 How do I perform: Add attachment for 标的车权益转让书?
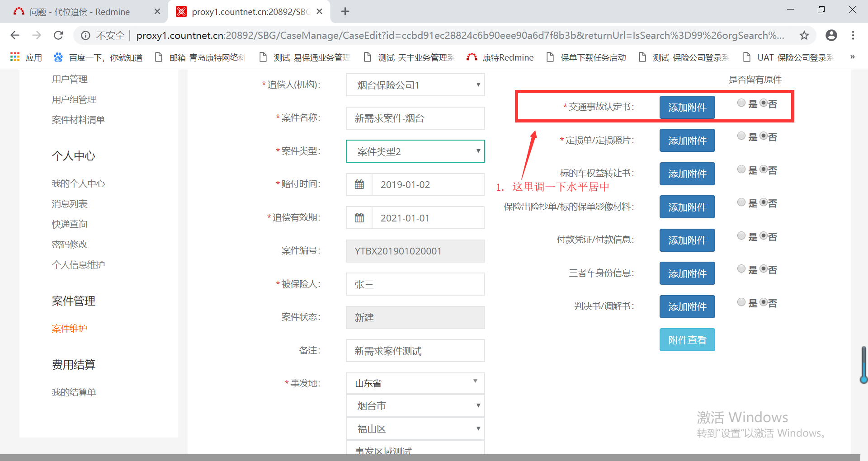pyautogui.click(x=687, y=174)
